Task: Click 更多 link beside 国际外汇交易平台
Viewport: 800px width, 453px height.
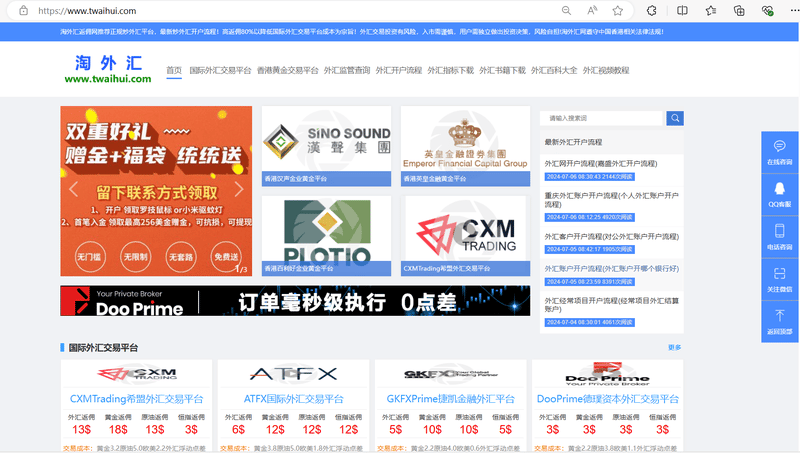Action: 674,347
